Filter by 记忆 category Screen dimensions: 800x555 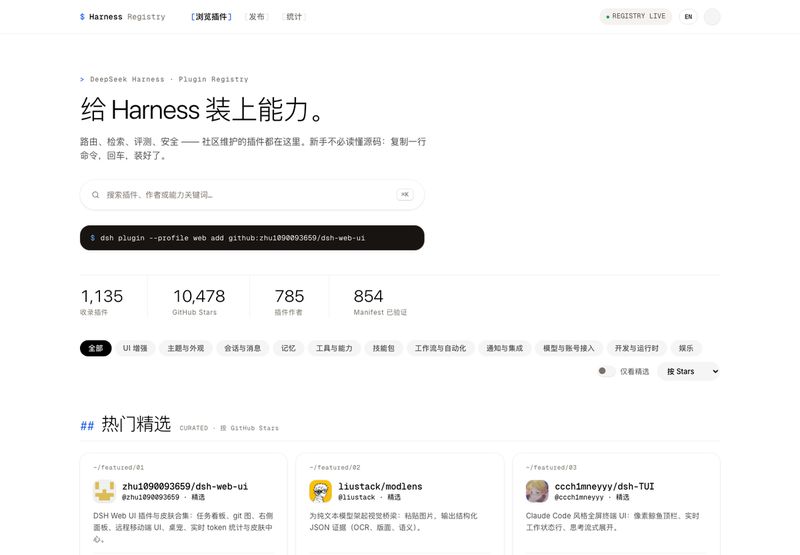click(288, 348)
